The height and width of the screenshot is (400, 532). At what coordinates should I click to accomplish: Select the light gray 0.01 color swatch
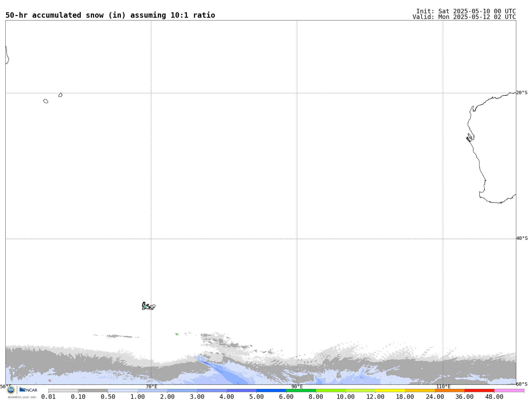(63, 391)
